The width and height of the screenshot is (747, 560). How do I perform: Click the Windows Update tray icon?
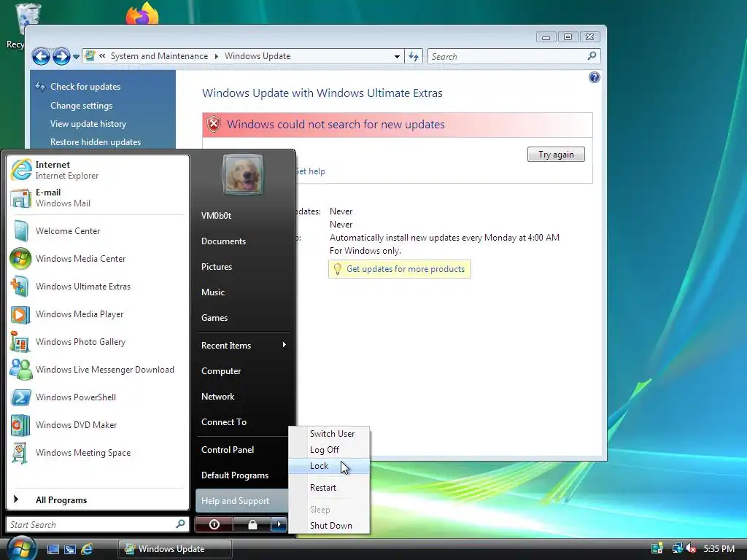coord(657,548)
